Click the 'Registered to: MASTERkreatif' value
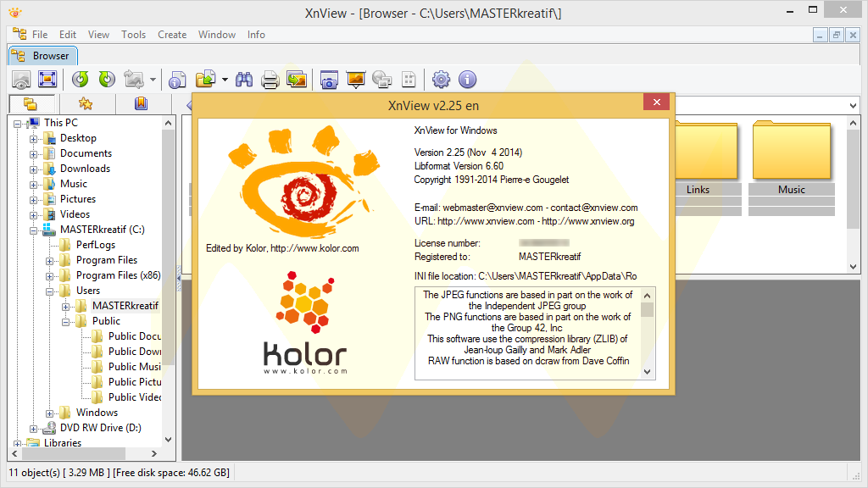Viewport: 868px width, 488px height. [x=549, y=257]
